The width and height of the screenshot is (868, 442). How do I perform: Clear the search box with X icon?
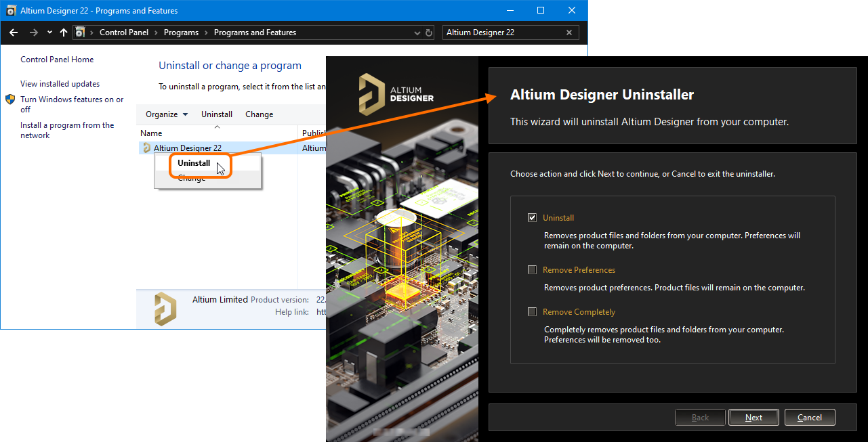569,32
